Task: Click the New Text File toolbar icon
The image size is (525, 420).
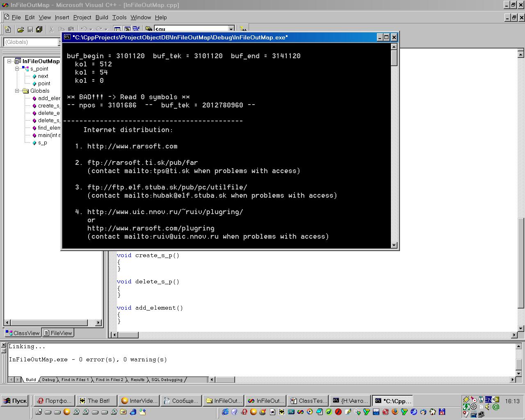Action: coord(8,30)
